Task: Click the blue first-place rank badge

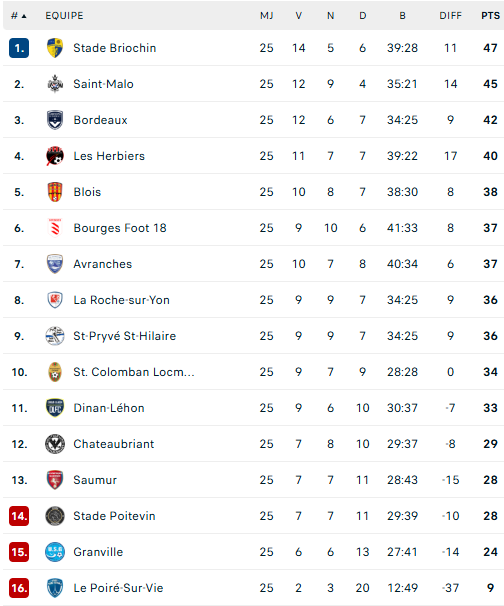Action: (19, 48)
